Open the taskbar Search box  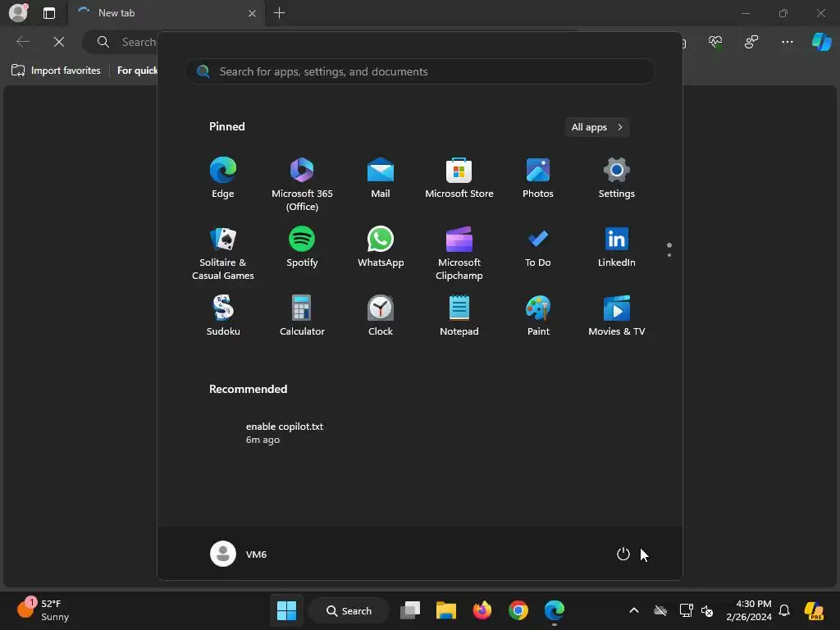(x=349, y=610)
